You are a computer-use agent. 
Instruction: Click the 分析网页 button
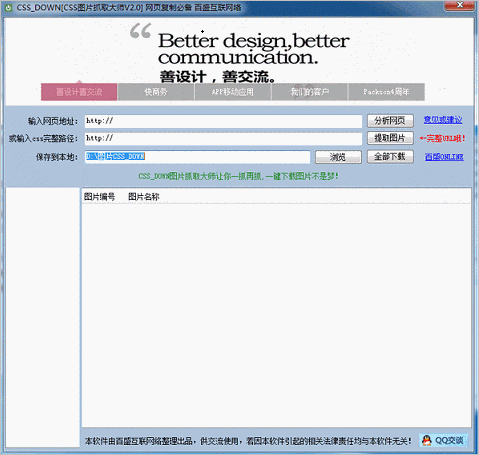(x=390, y=121)
